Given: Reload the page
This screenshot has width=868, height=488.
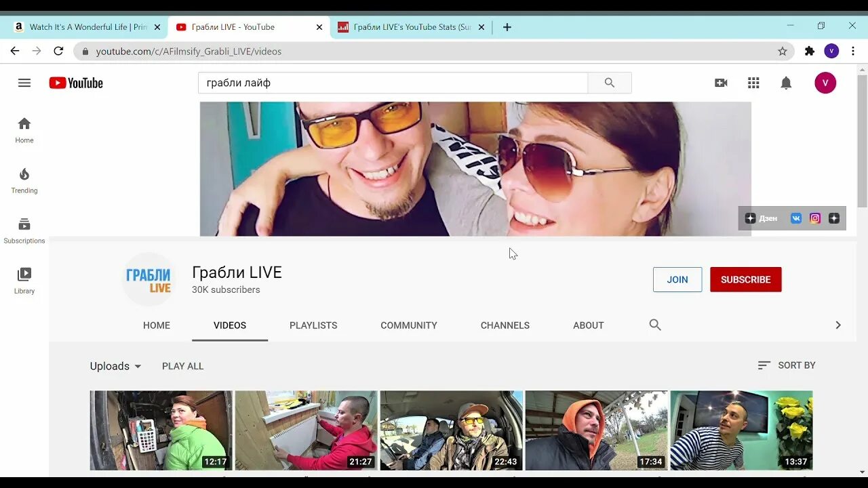Looking at the screenshot, I should (x=58, y=51).
